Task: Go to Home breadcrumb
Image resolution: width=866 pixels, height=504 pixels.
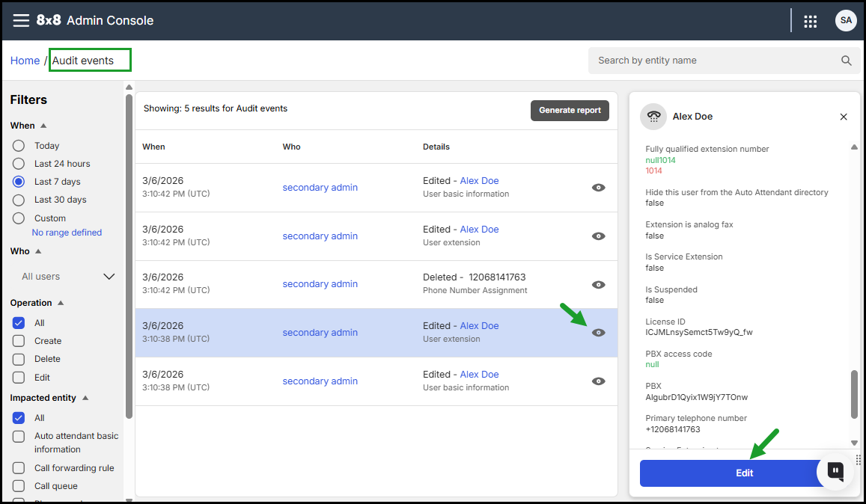Action: click(25, 61)
